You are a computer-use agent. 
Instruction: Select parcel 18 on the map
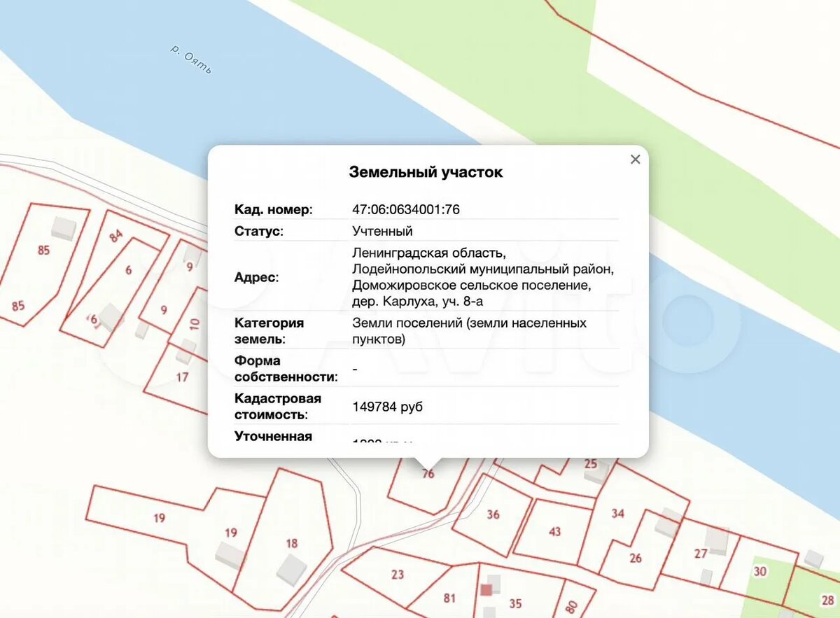pyautogui.click(x=293, y=543)
